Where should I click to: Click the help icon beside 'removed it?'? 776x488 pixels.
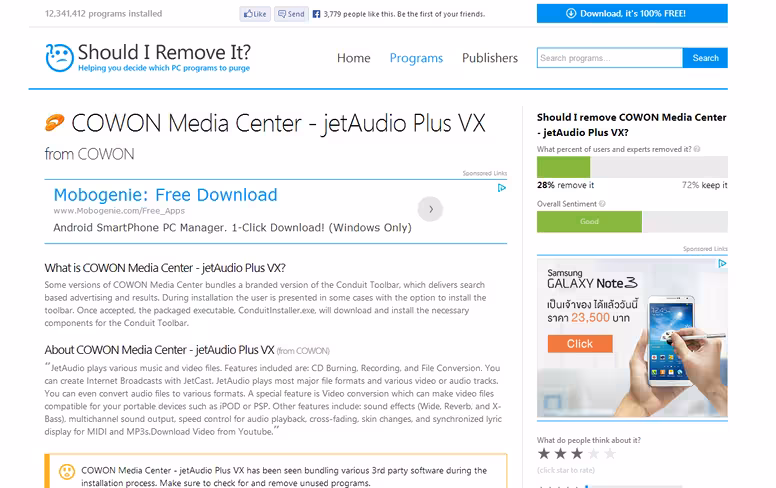click(x=697, y=149)
